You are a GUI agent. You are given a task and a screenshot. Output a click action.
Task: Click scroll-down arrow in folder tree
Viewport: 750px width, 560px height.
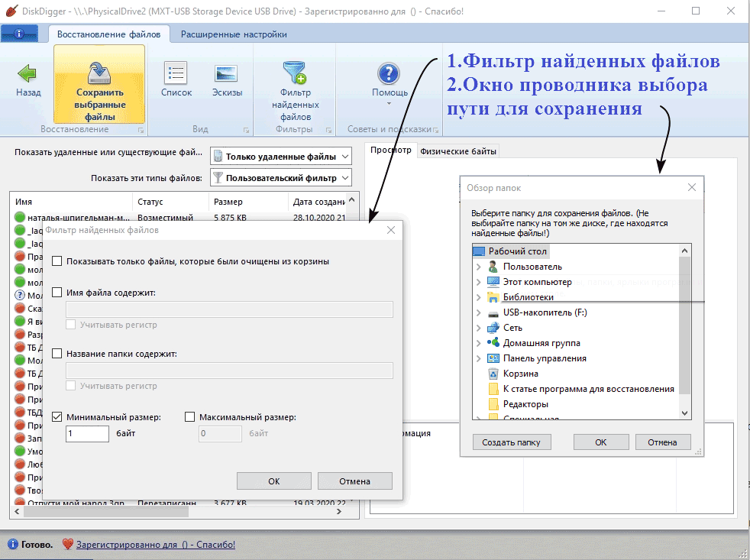point(684,413)
